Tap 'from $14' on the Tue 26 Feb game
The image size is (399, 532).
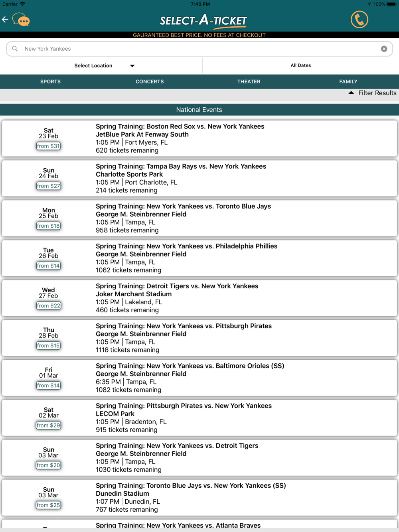(48, 266)
